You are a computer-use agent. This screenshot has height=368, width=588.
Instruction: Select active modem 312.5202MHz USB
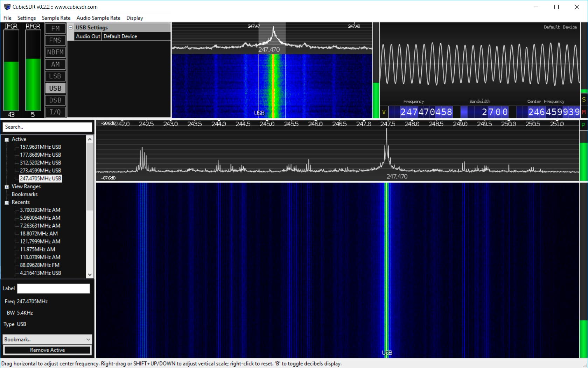coord(40,163)
